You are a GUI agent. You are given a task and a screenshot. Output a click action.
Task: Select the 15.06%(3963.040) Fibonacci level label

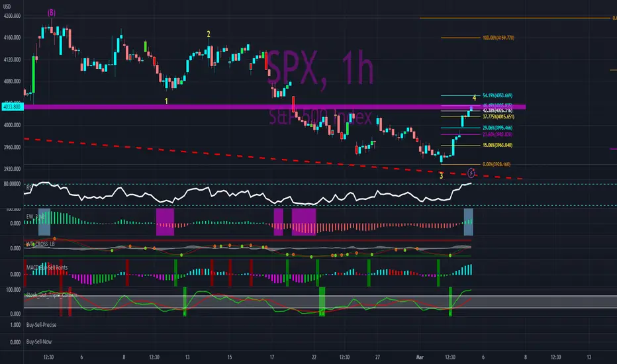(497, 145)
